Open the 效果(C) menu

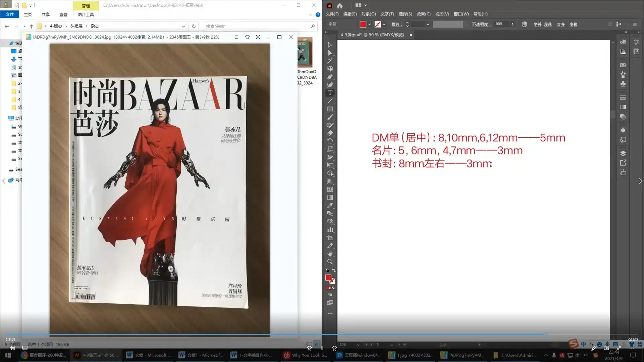point(423,14)
